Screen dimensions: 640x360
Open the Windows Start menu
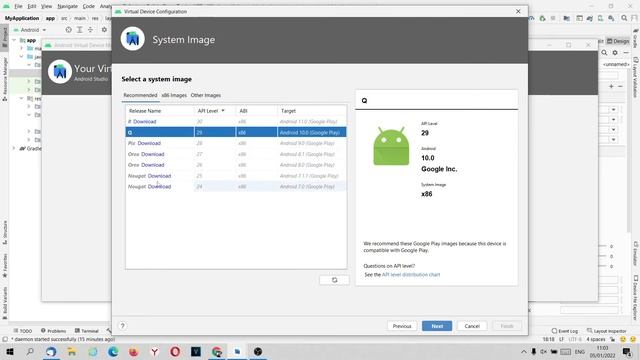click(10, 351)
